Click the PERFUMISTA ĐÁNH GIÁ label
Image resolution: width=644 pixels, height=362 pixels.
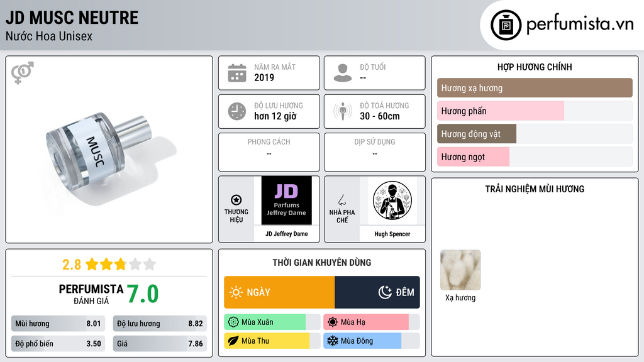pos(91,294)
